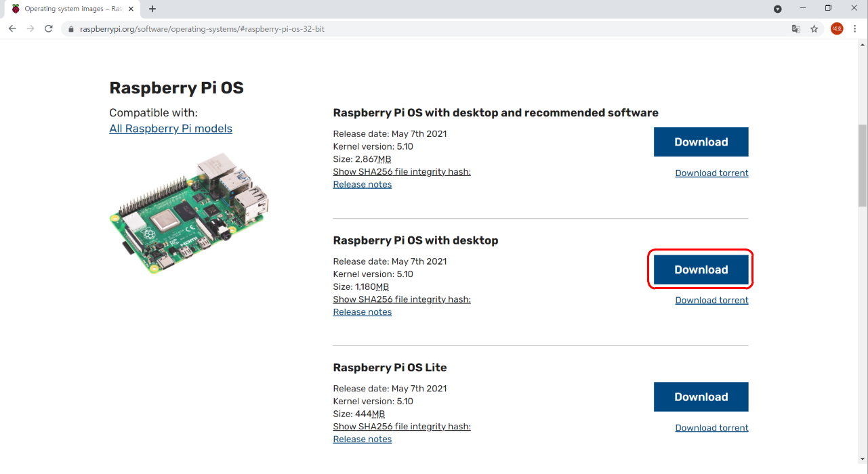Open release notes for OS Lite
This screenshot has width=868, height=474.
363,439
